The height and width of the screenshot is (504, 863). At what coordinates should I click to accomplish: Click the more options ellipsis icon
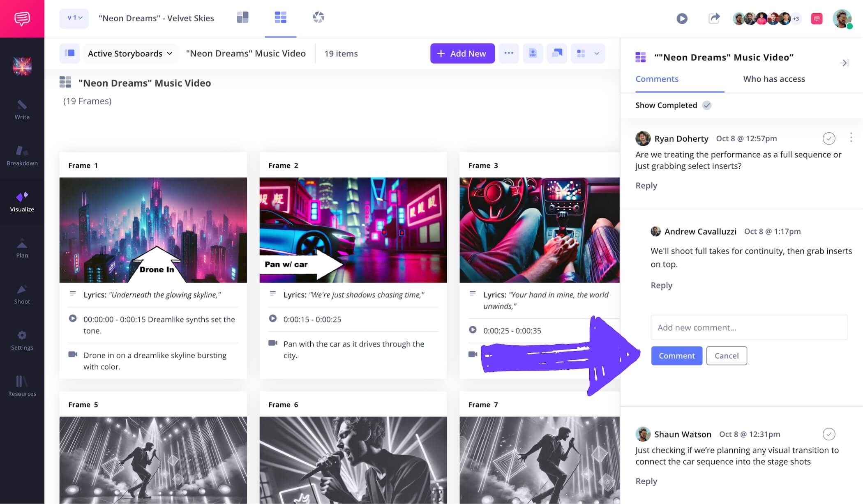pos(509,53)
